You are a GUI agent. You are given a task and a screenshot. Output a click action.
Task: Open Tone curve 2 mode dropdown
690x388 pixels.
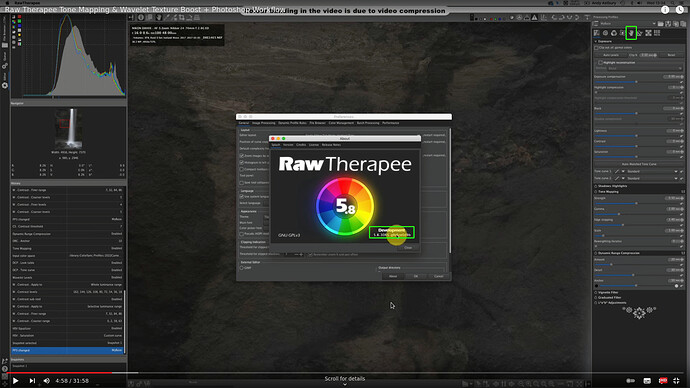tap(652, 178)
